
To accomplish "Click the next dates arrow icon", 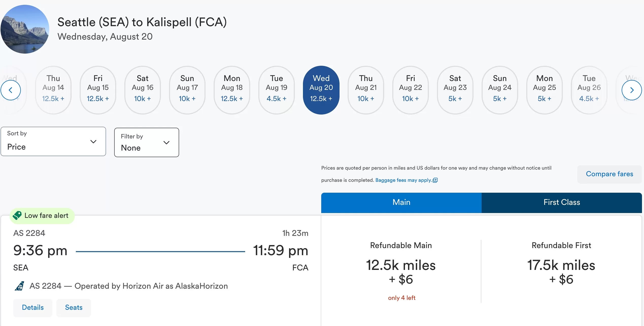I will point(632,90).
